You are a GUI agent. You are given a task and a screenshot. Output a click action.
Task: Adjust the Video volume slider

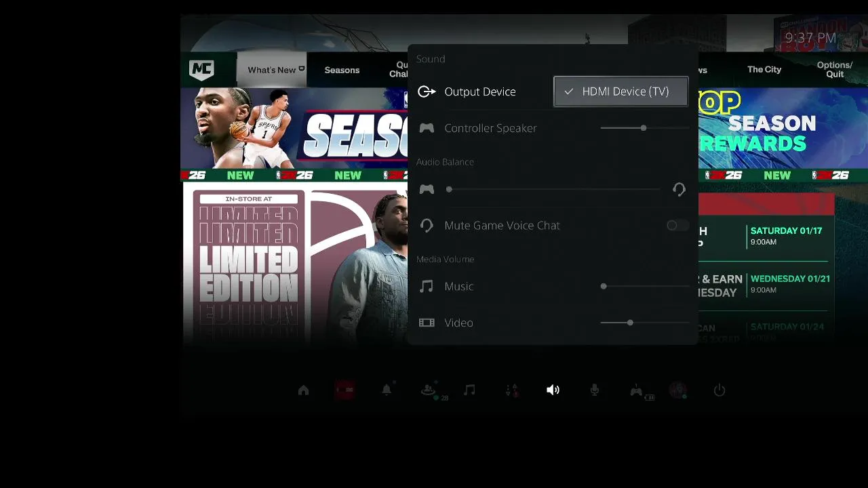click(x=644, y=323)
